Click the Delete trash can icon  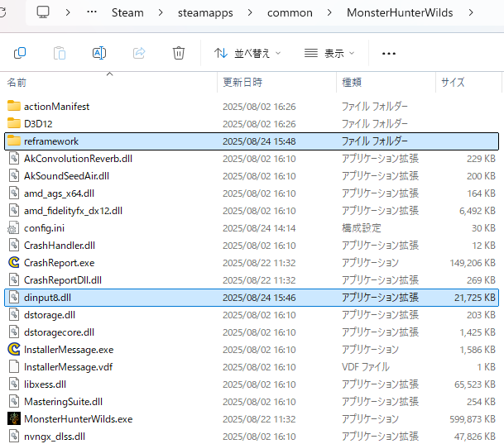(x=179, y=53)
